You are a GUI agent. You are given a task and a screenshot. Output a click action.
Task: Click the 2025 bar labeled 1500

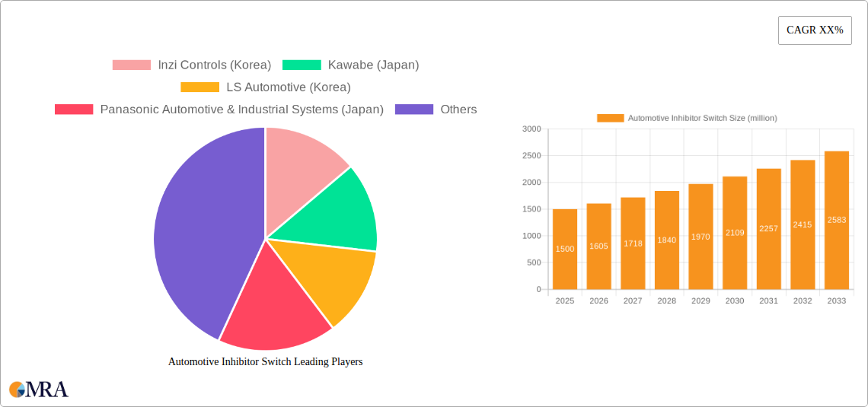pyautogui.click(x=565, y=249)
